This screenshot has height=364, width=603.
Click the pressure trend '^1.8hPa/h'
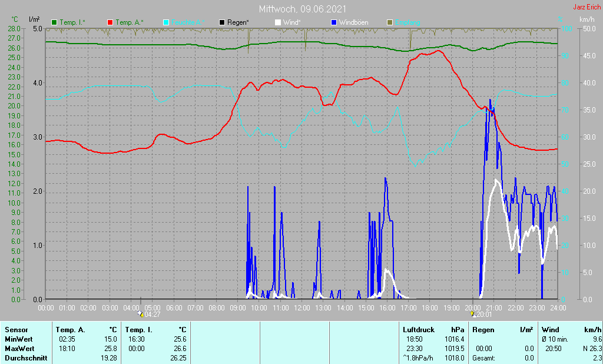(418, 358)
